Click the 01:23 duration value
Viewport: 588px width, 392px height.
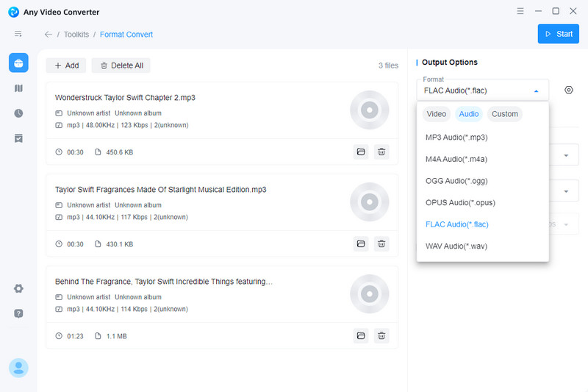(75, 336)
